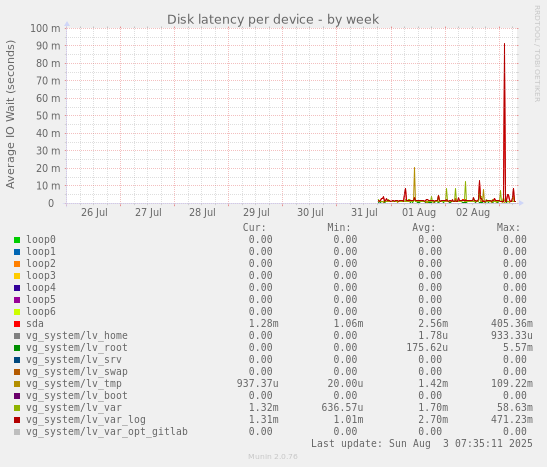Click the '02 Aug' x-axis label

point(473,212)
